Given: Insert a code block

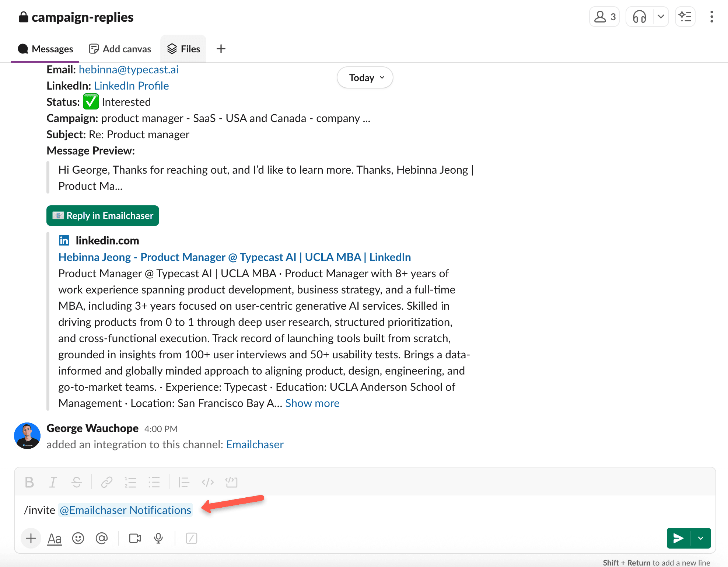Looking at the screenshot, I should click(x=231, y=482).
